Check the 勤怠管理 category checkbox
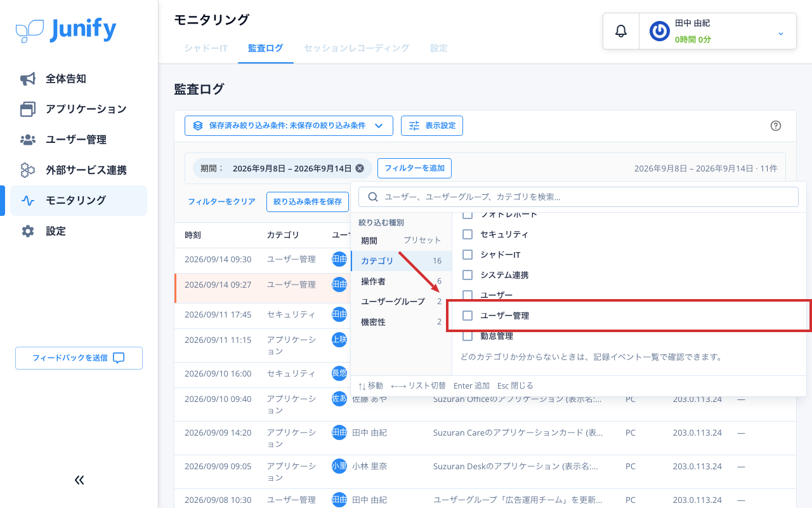This screenshot has width=812, height=508. point(468,336)
